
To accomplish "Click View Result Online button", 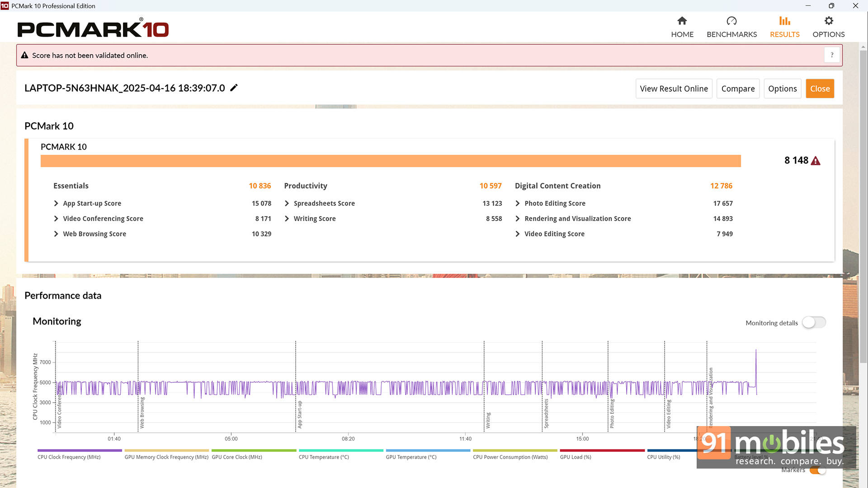I will (674, 89).
